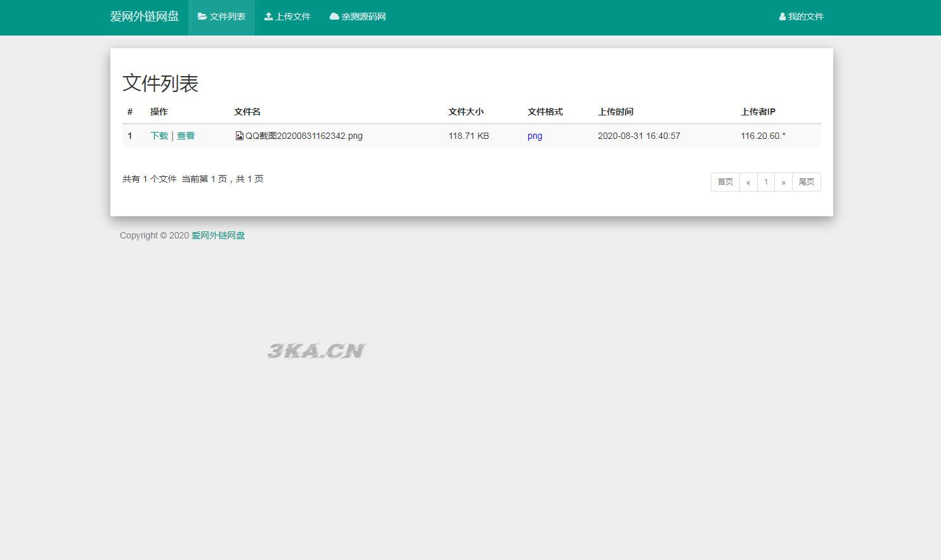Image resolution: width=941 pixels, height=560 pixels.
Task: Click 下载 for the QQ截图 file
Action: [159, 136]
